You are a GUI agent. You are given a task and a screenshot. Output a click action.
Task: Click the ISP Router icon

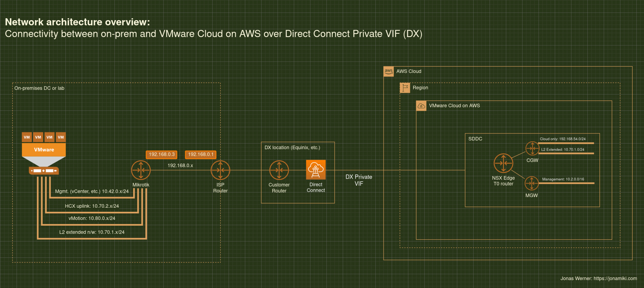coord(220,170)
